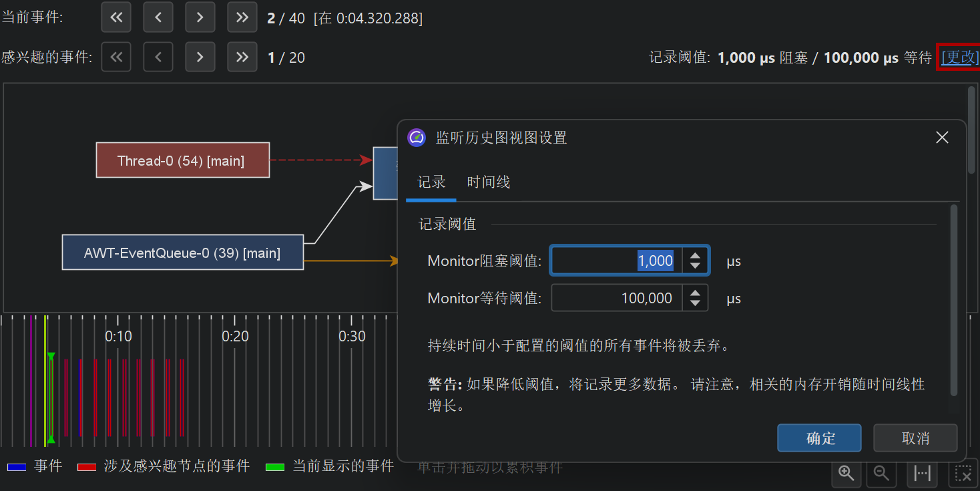
Task: Click the "[在 0:04.320.288]" timestamp text
Action: [x=369, y=18]
